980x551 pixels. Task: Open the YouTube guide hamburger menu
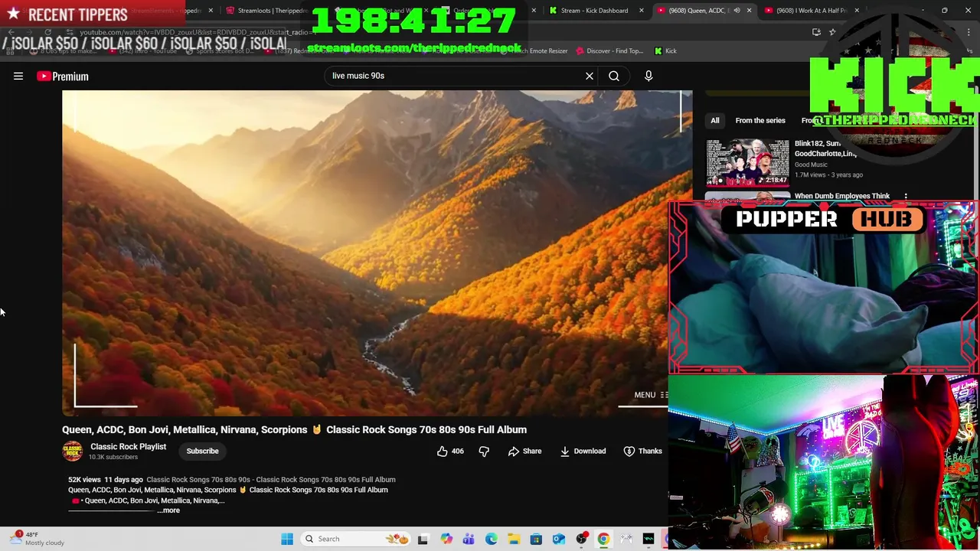click(x=18, y=76)
